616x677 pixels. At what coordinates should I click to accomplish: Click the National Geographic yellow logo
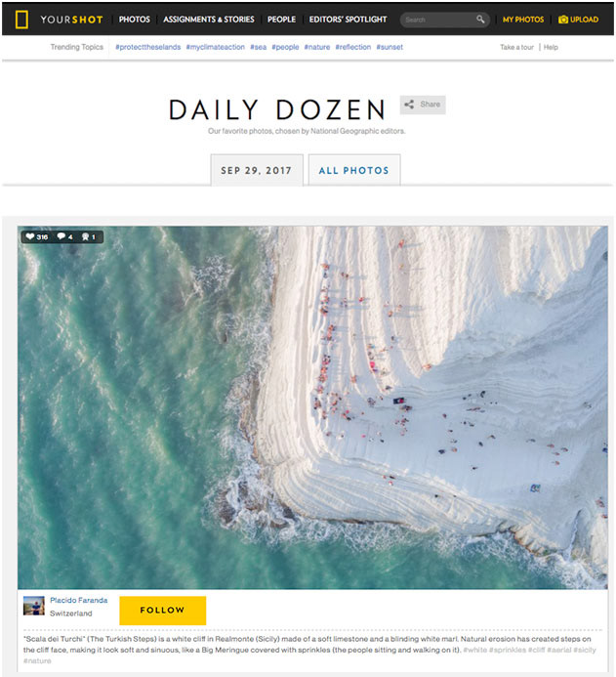22,20
